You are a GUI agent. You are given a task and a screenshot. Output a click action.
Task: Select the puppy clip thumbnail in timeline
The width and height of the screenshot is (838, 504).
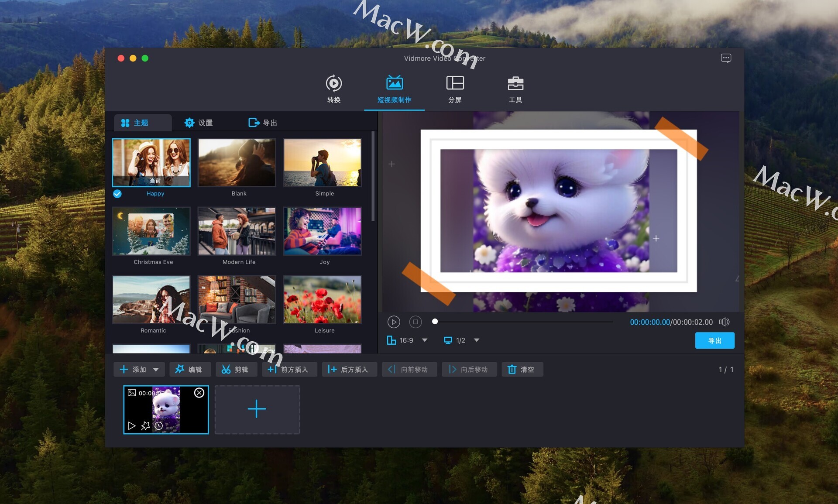166,409
